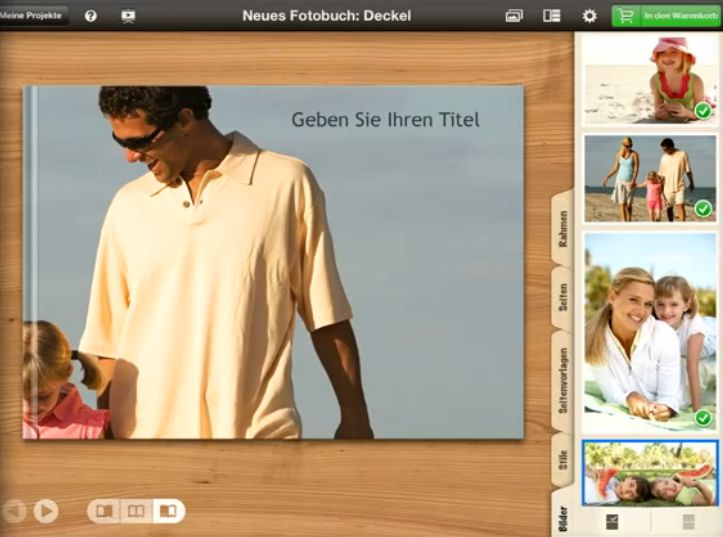Select the mother and daughter picnic thumbnail

650,331
